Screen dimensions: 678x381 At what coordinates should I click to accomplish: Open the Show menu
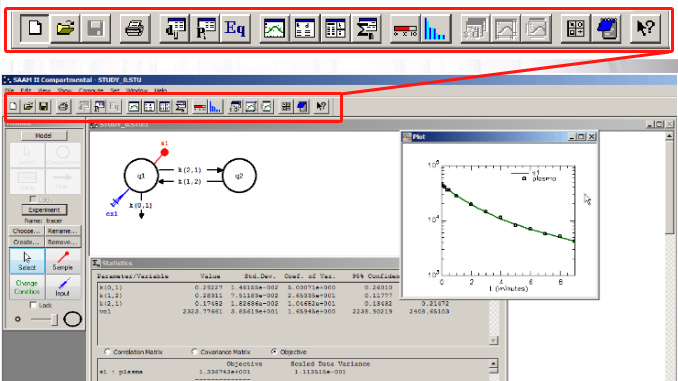64,90
